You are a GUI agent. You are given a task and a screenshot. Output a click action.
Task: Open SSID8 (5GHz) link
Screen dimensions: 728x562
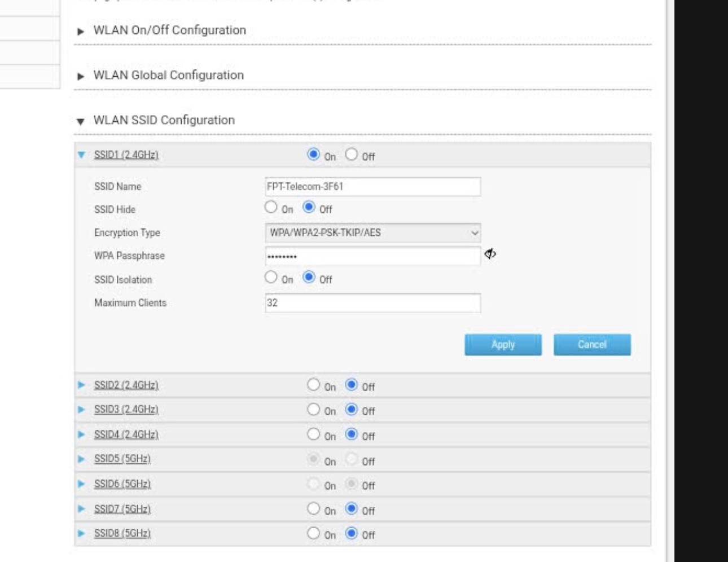pos(122,533)
